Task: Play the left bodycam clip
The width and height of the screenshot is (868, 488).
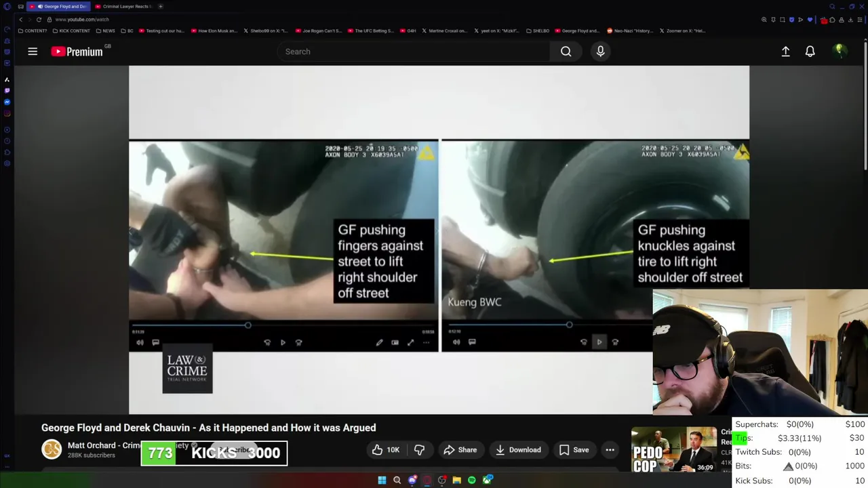Action: coord(283,342)
